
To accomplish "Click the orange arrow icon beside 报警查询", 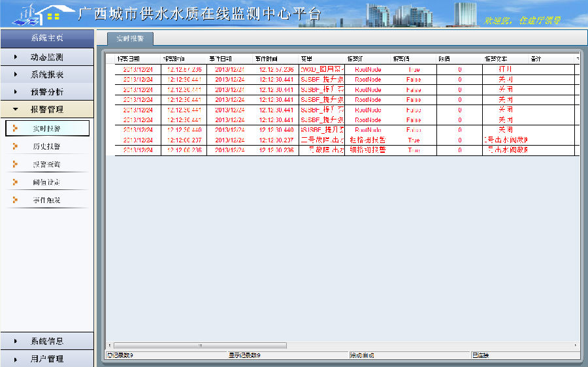I will pos(15,164).
